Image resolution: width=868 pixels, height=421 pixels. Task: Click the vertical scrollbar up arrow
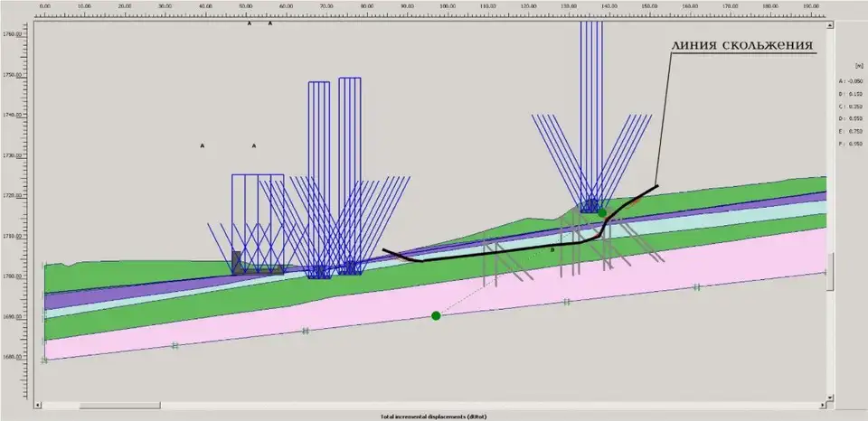coord(830,25)
